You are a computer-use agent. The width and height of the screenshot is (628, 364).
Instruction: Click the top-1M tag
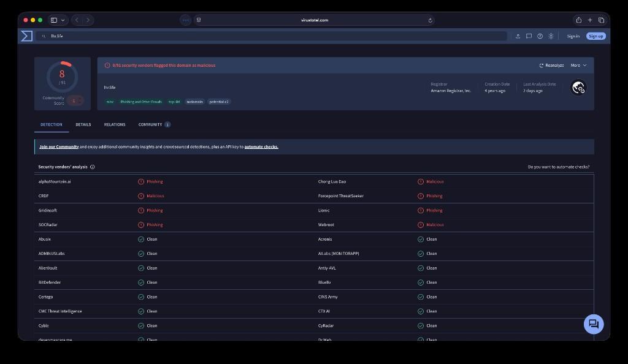point(174,102)
